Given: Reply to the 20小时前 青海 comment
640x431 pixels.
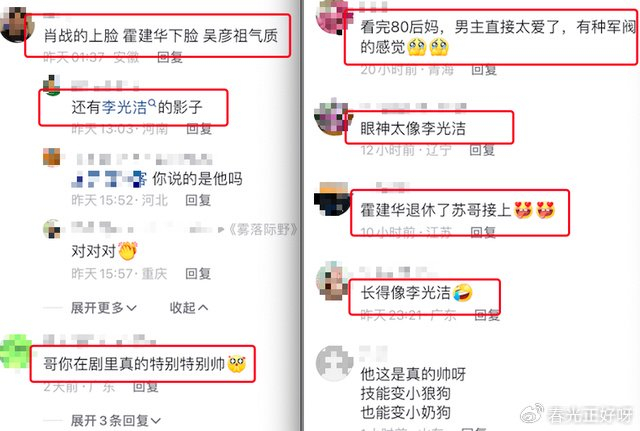Looking at the screenshot, I should (x=484, y=70).
